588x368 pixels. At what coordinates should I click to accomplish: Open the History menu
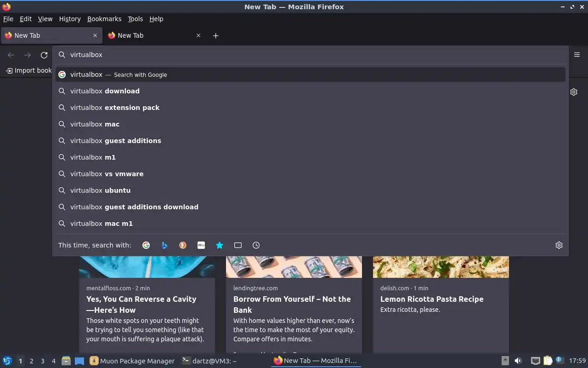coord(70,19)
